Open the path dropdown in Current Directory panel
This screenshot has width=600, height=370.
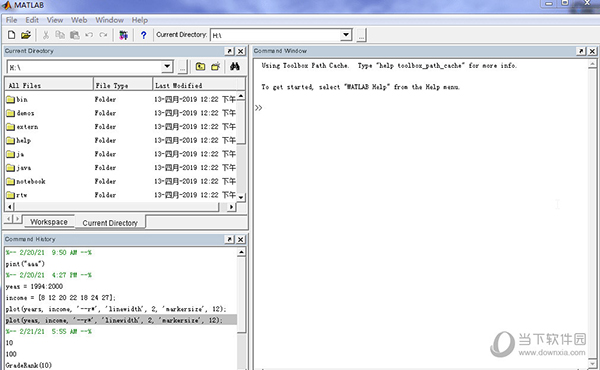[167, 67]
